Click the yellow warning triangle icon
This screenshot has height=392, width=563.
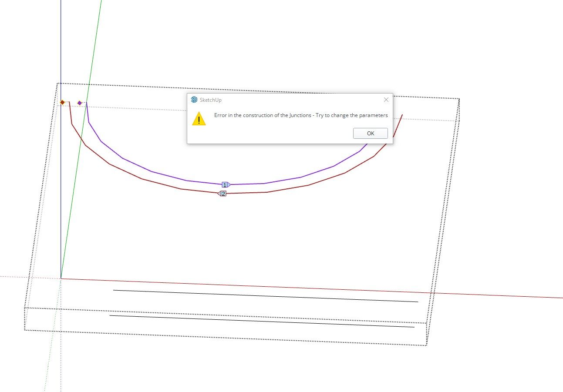[x=199, y=119]
